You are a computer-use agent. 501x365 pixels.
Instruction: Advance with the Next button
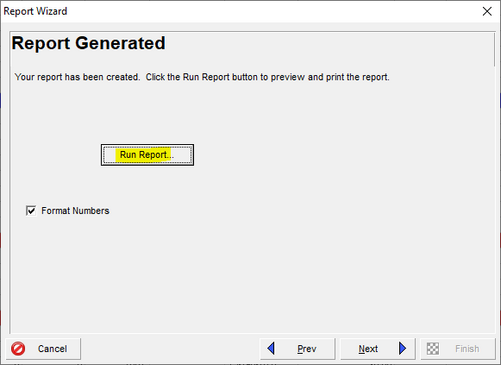tap(378, 349)
